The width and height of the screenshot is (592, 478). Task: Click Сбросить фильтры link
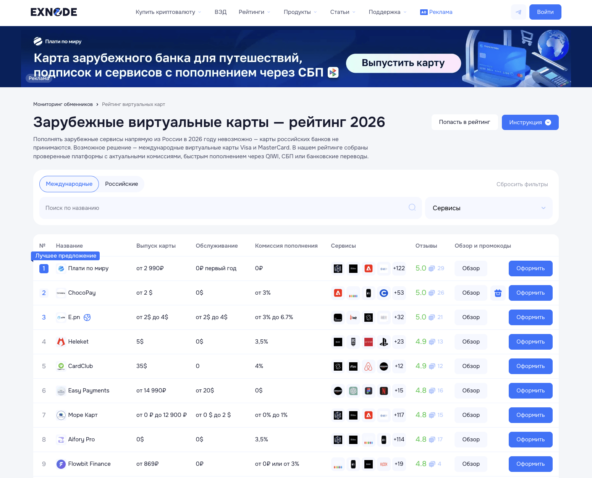click(522, 184)
